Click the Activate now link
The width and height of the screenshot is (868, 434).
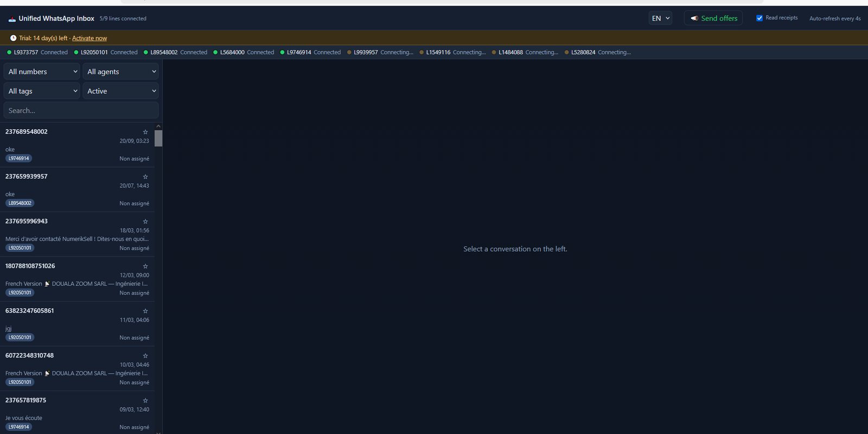click(90, 39)
